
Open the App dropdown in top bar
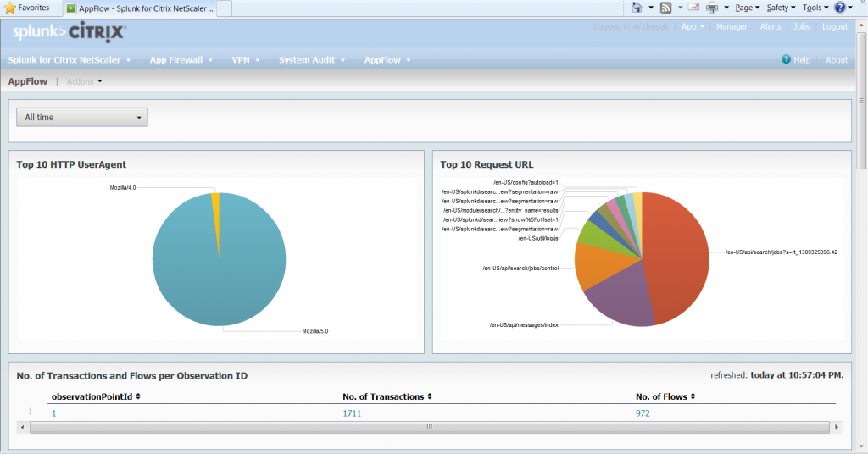[693, 26]
